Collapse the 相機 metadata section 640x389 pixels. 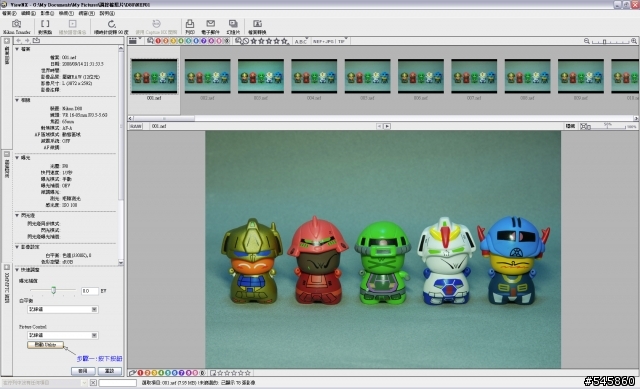pos(17,100)
